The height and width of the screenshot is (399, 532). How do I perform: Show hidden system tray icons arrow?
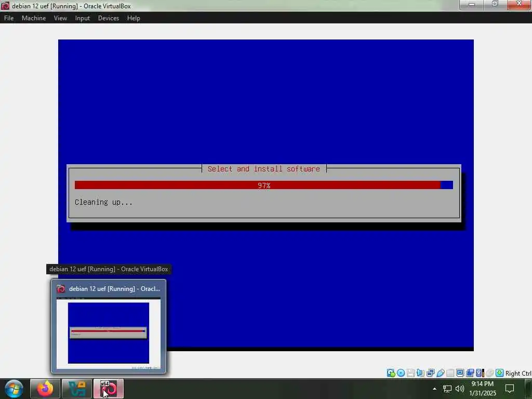[434, 389]
